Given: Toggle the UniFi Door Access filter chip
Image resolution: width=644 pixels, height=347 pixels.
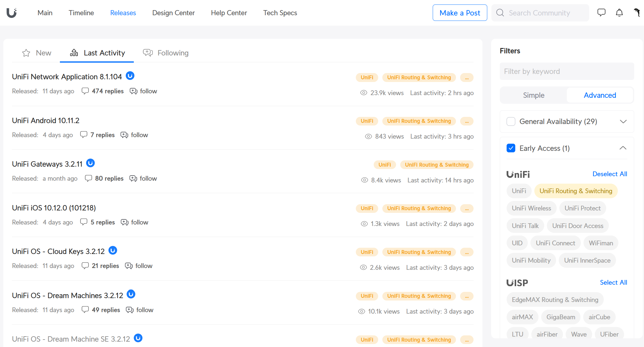Looking at the screenshot, I should point(578,226).
